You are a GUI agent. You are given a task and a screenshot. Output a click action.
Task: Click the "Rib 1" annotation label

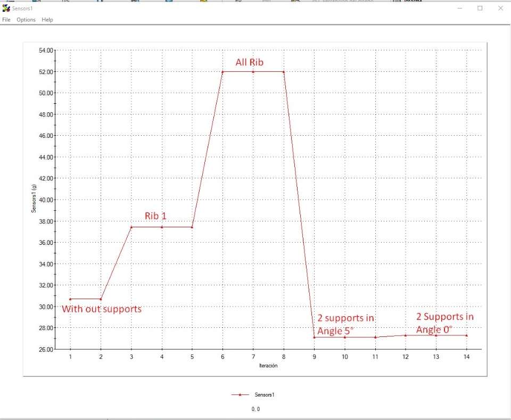click(x=155, y=216)
